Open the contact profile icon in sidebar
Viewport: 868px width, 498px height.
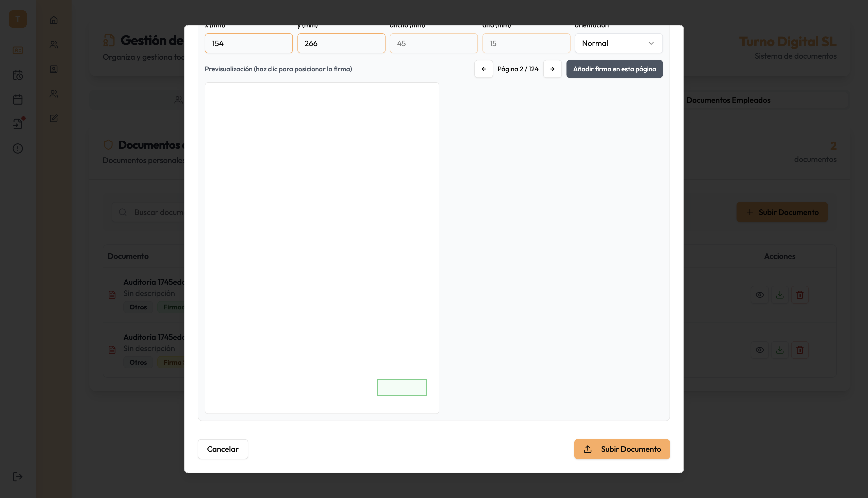point(54,69)
